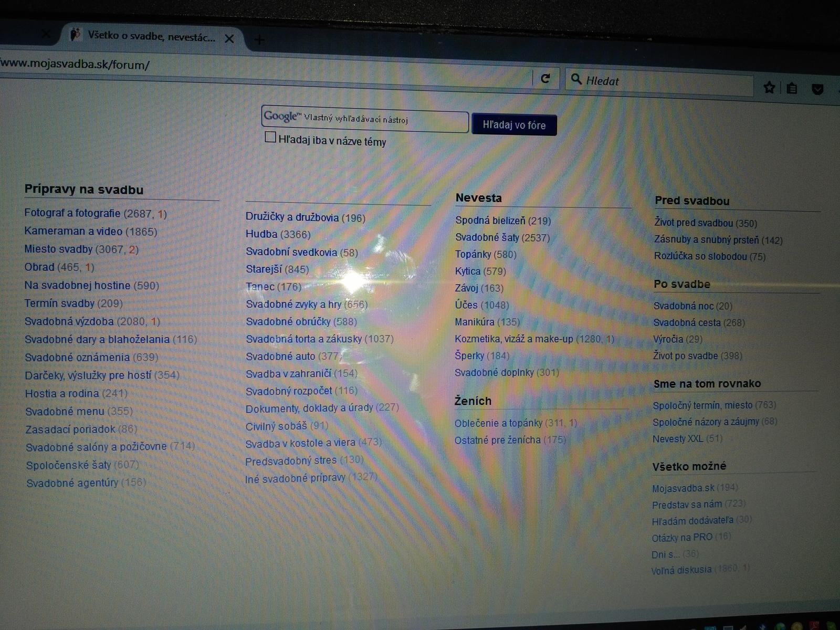The width and height of the screenshot is (840, 630).
Task: Click the site favicon on active tab
Action: (76, 35)
